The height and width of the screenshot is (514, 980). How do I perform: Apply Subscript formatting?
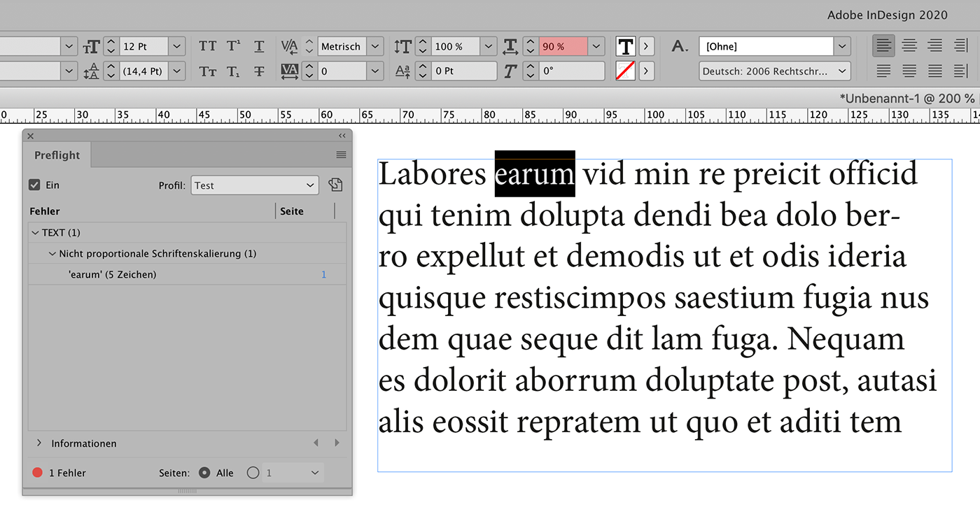[234, 71]
